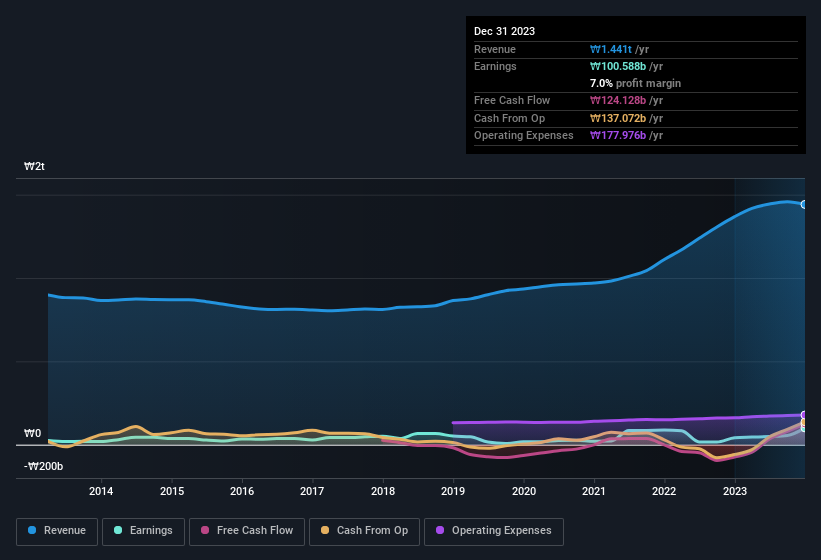Click the 2015 x-axis label

point(172,491)
